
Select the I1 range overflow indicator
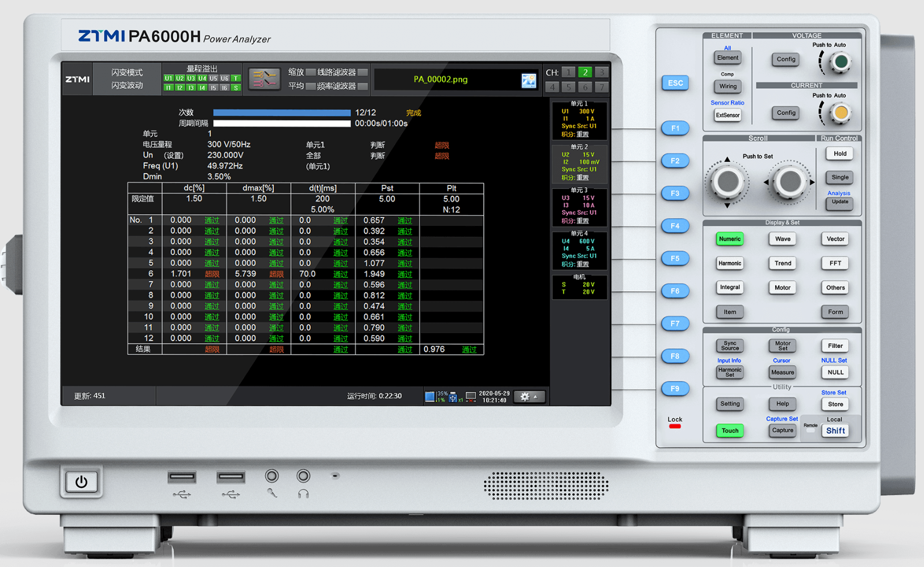click(x=169, y=88)
